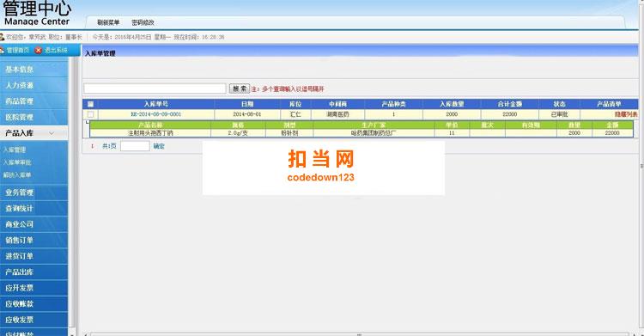Select 入库管理 submenu link
The height and width of the screenshot is (336, 644).
[15, 150]
